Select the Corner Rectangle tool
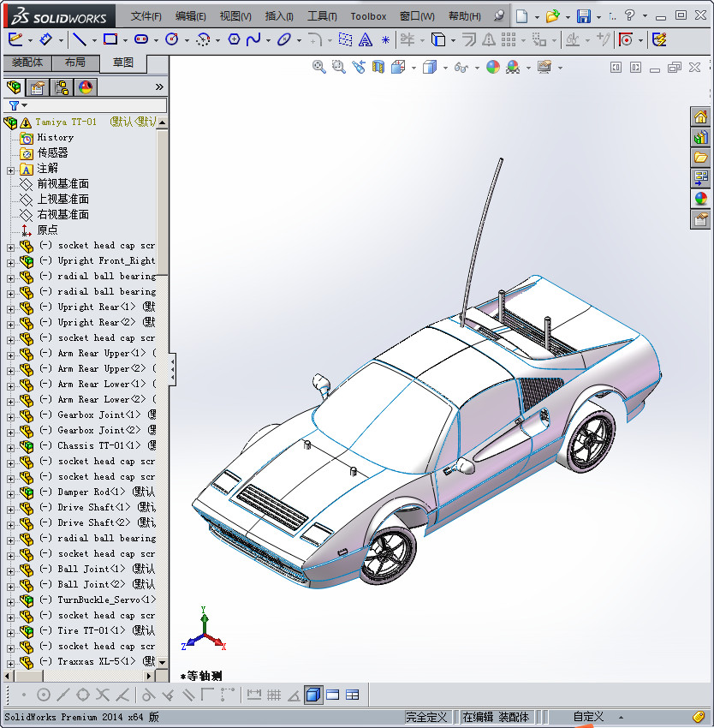 coord(110,39)
